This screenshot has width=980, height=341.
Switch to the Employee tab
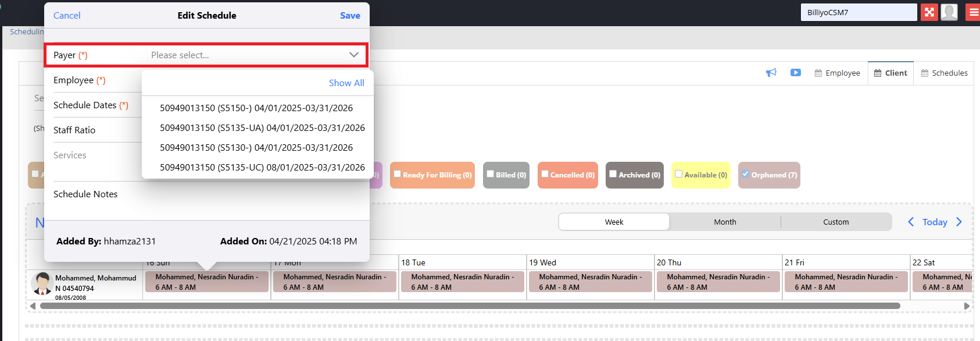tap(837, 73)
